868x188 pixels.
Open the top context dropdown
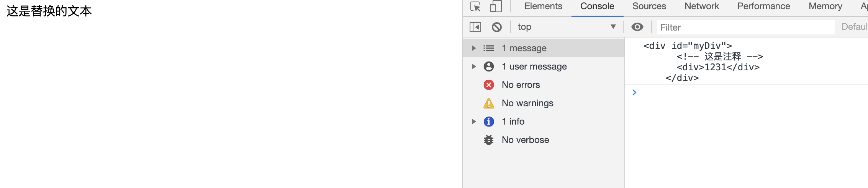(x=567, y=27)
